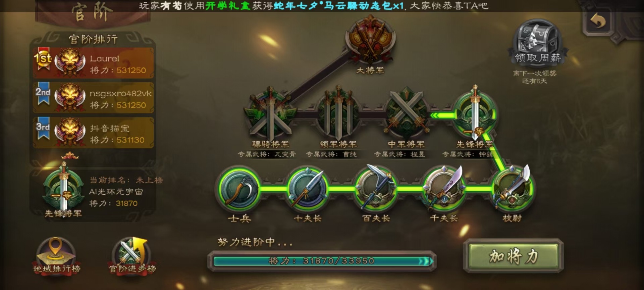
Task: Click the 将力 progress bar 31870/33950
Action: click(x=322, y=261)
